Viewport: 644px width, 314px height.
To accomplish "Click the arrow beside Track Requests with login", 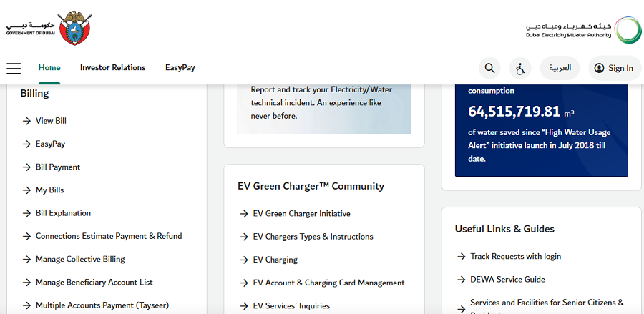I will pos(462,257).
